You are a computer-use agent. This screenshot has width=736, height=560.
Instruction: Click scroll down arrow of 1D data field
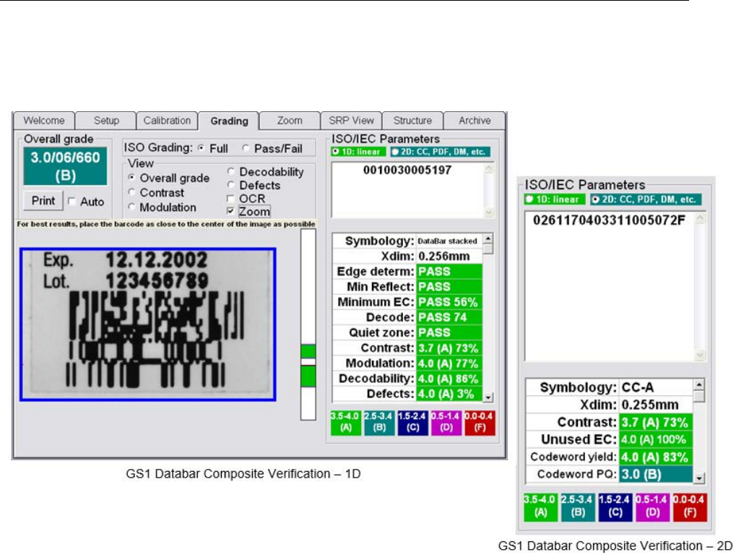tap(489, 212)
